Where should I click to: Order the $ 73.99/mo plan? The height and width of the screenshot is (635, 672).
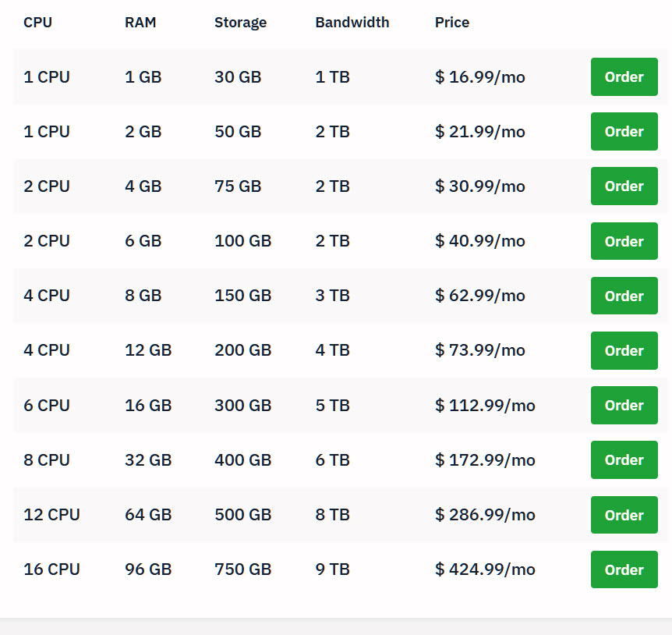click(x=624, y=350)
